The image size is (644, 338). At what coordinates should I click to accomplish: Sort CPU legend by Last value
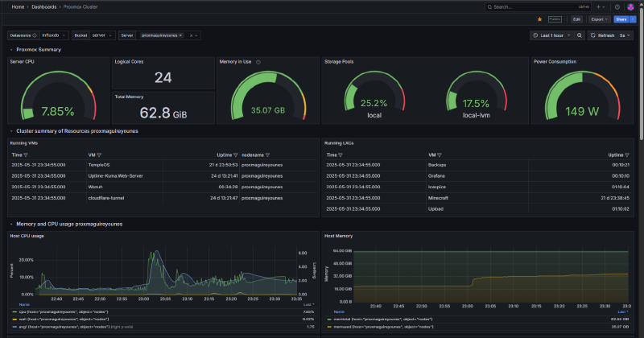click(x=308, y=305)
